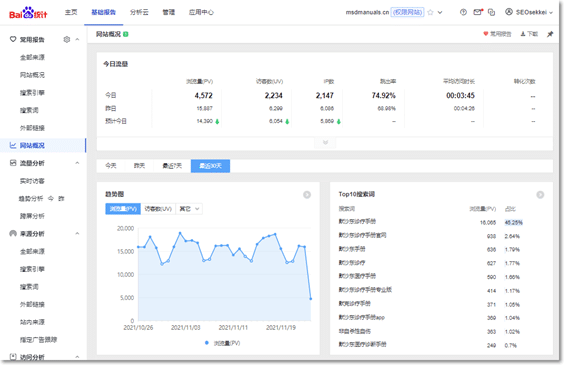Open the 常用报告 settings gear
The image size is (564, 365).
coord(67,40)
